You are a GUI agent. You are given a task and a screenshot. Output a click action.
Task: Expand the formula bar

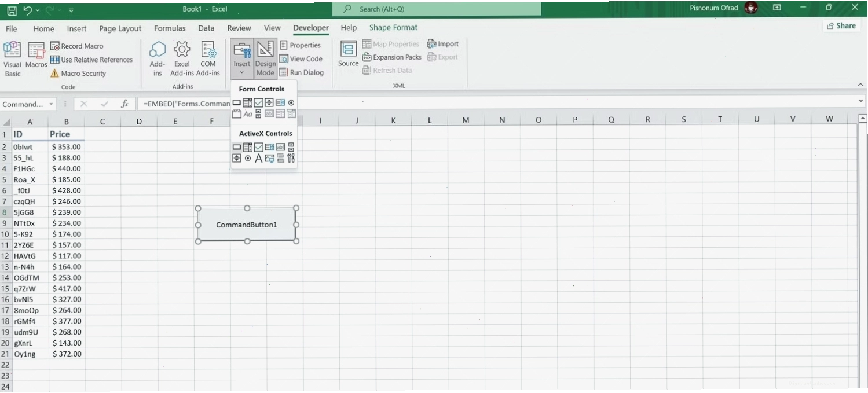[862, 101]
